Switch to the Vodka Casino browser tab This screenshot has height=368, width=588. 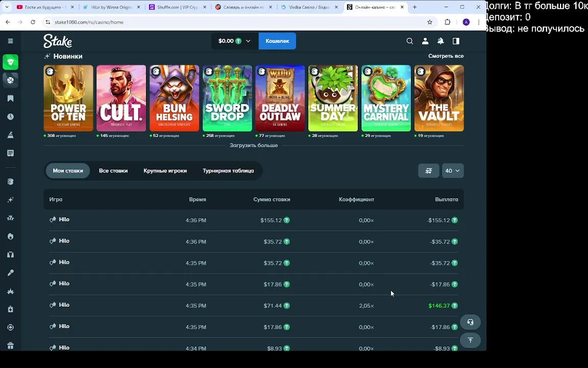click(309, 7)
